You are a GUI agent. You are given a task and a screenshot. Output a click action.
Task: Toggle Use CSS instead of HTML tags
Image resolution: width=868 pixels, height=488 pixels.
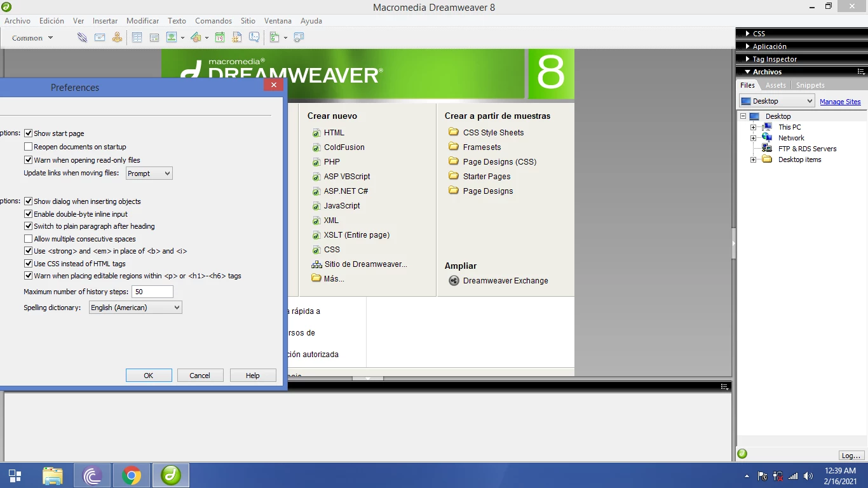(x=28, y=264)
